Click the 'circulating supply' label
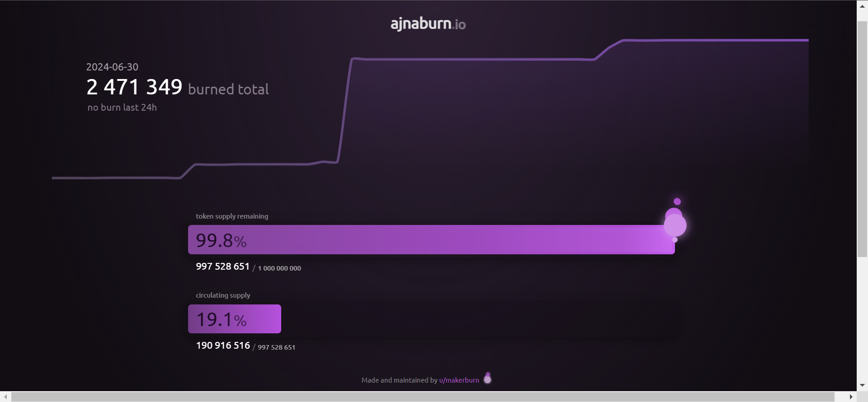 (x=223, y=295)
